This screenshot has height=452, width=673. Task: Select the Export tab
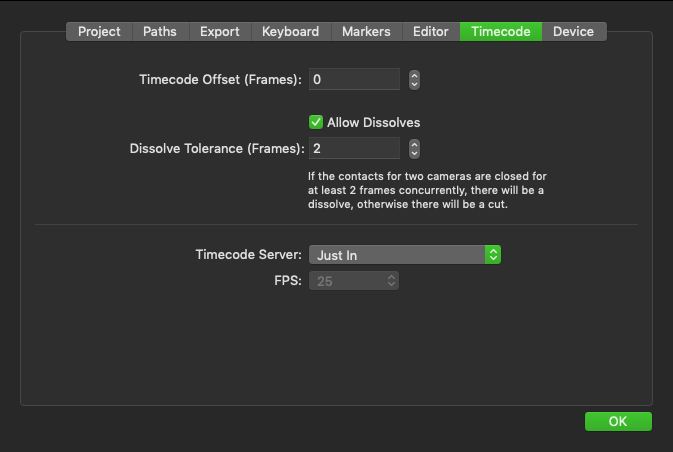tap(220, 31)
